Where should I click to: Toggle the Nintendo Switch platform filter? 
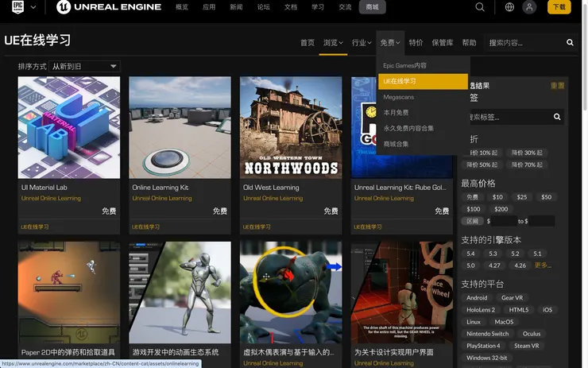point(488,334)
